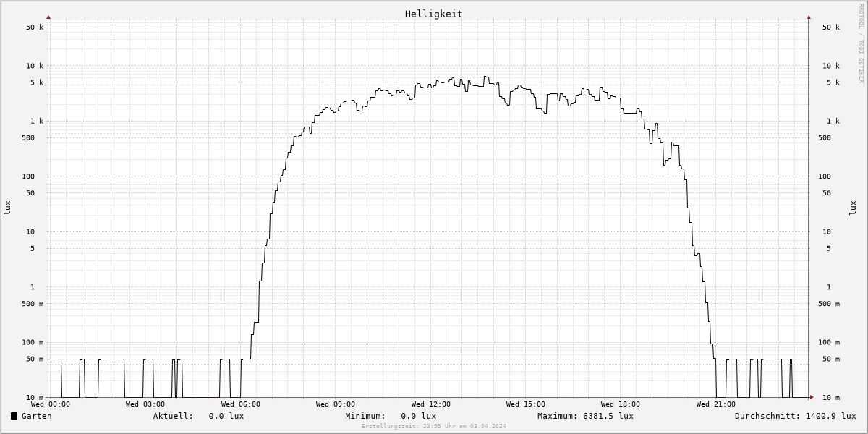The width and height of the screenshot is (868, 434).
Task: Select the "1 k" tick on the right axis
Action: point(833,122)
